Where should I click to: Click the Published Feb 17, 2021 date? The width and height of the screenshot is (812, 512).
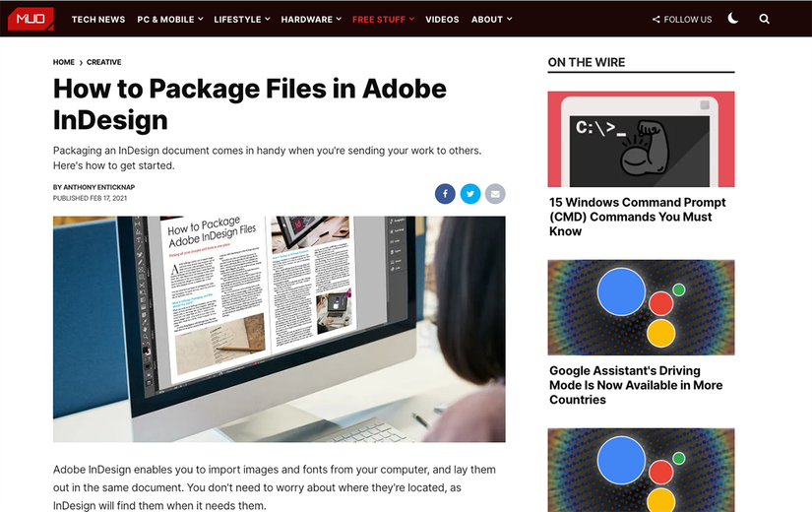[91, 198]
